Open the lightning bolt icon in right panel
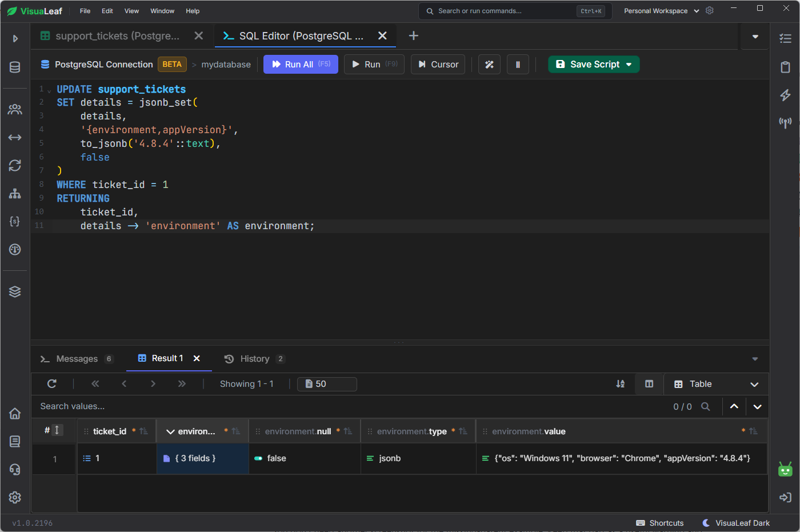Screen dimensions: 800x532 tap(785, 95)
